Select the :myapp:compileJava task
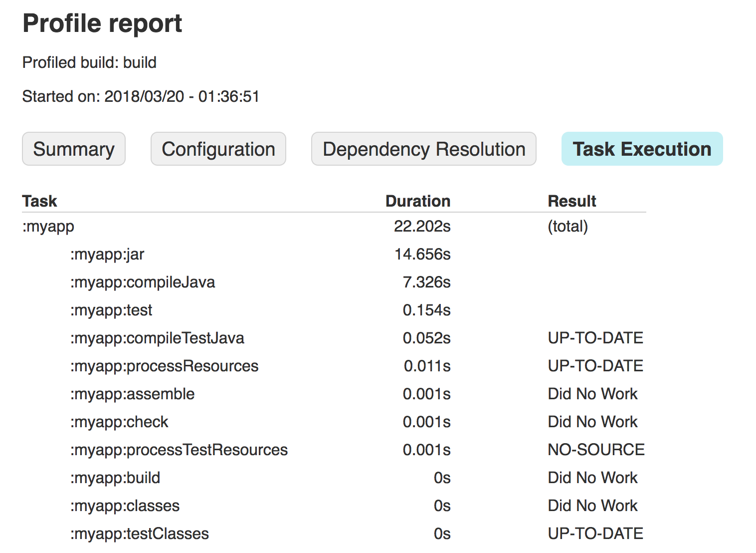This screenshot has height=553, width=756. (143, 282)
